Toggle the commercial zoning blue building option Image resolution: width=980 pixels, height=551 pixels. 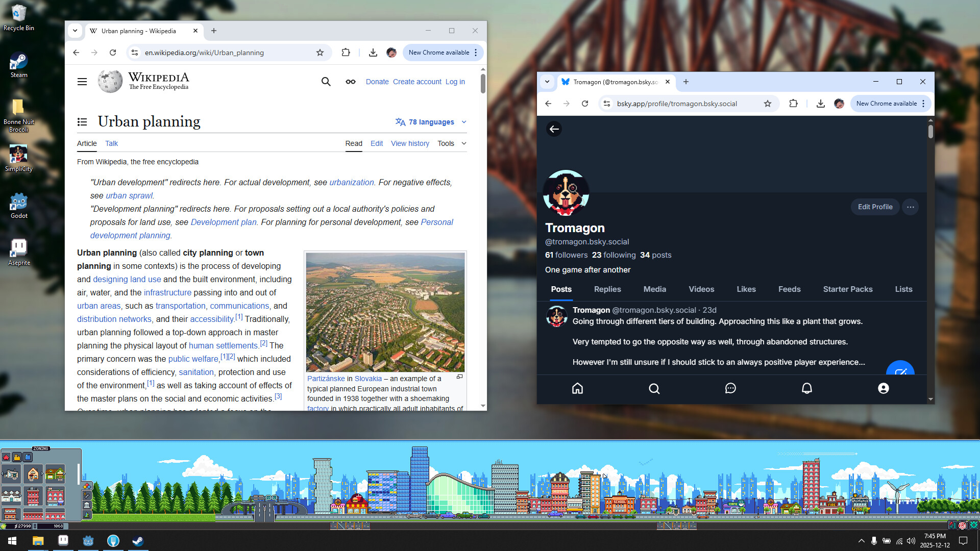[27, 457]
